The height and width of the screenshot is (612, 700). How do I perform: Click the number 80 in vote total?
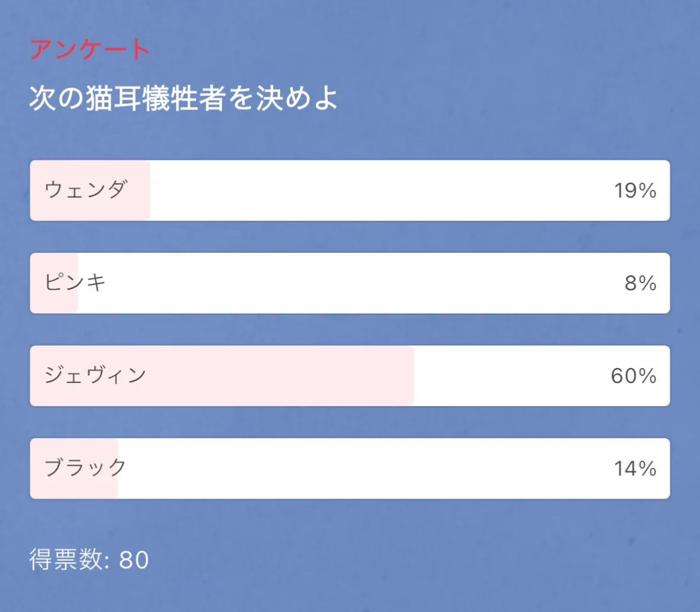point(134,560)
